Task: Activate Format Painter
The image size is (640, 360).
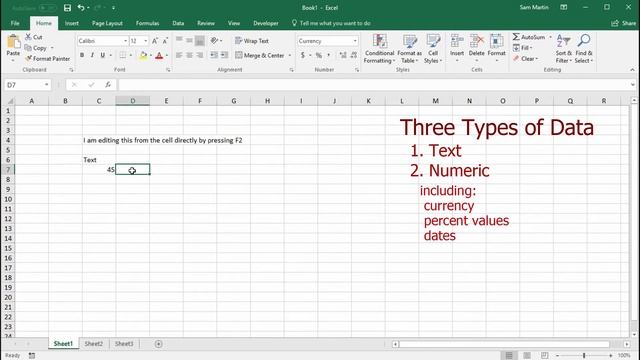Action: (47, 59)
